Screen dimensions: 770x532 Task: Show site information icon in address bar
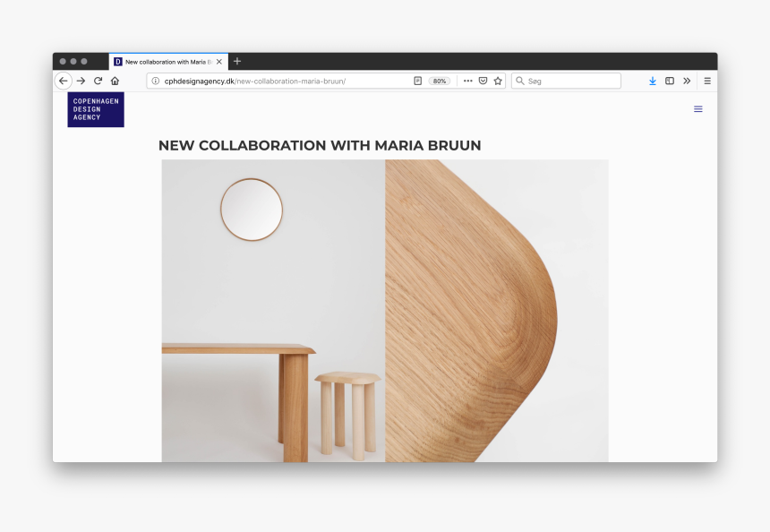tap(155, 81)
